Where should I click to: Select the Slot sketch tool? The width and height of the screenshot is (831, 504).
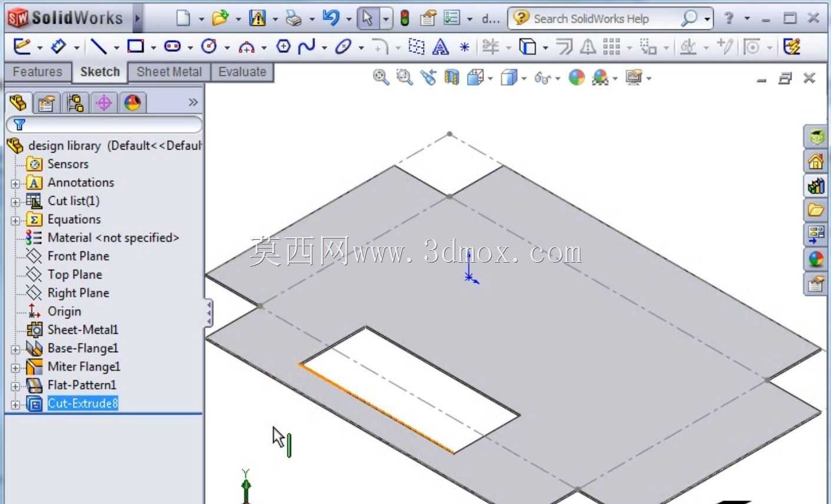173,46
